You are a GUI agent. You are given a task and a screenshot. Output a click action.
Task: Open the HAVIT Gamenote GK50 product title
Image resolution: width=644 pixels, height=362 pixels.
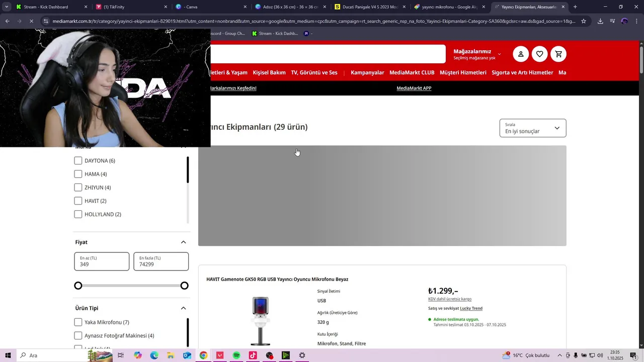coord(277,279)
